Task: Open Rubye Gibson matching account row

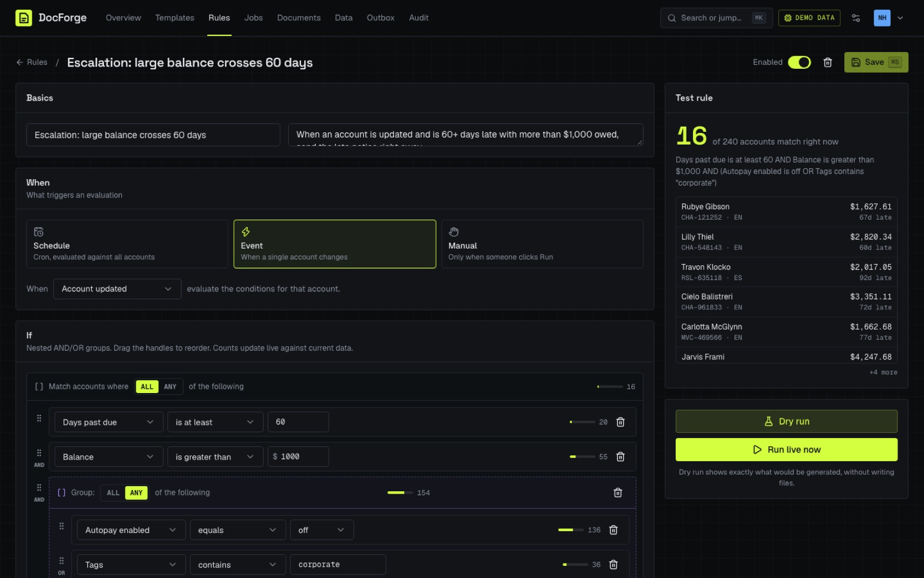Action: tap(787, 212)
